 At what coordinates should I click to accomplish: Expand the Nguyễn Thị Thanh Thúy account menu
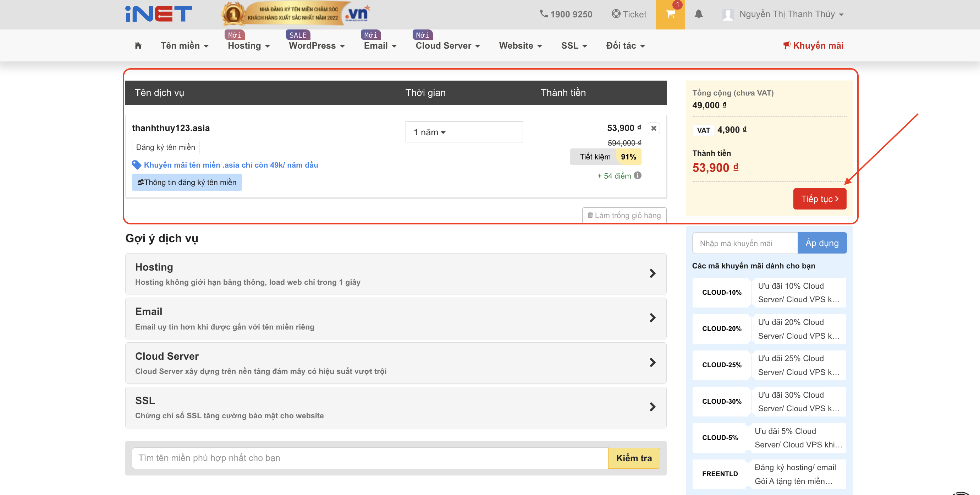pyautogui.click(x=791, y=15)
